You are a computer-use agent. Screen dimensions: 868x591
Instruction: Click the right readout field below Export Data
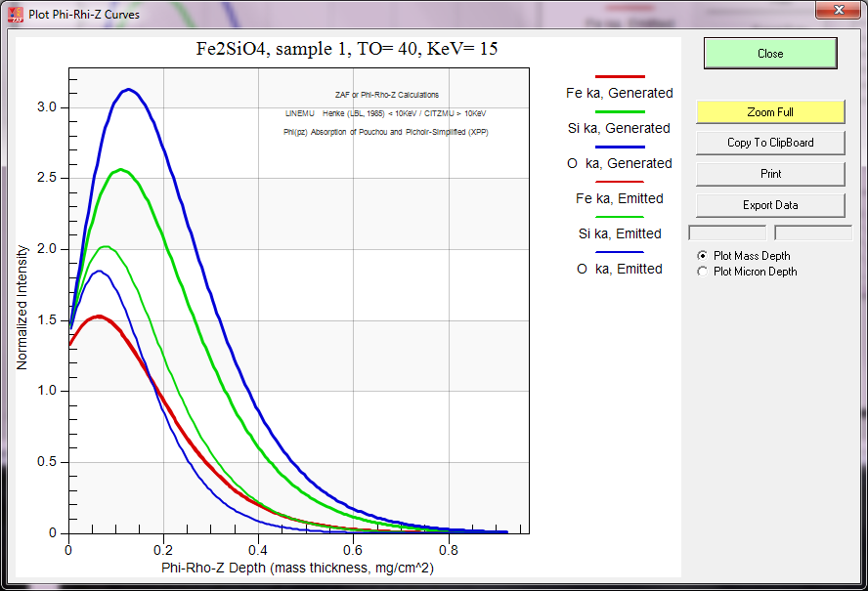(x=813, y=232)
